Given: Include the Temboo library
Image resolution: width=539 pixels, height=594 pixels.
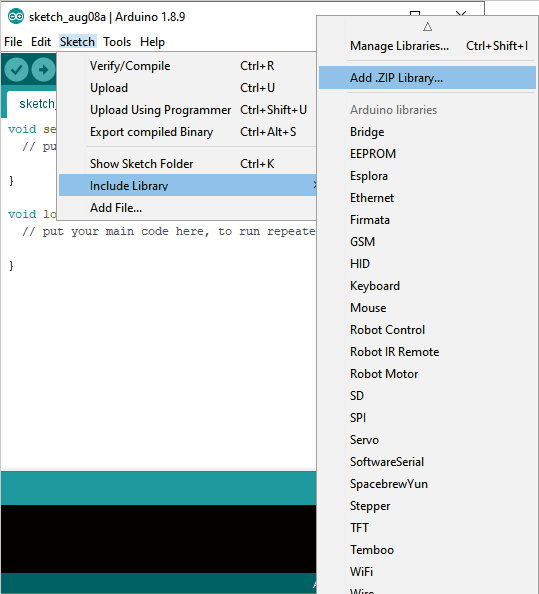Looking at the screenshot, I should point(427,550).
